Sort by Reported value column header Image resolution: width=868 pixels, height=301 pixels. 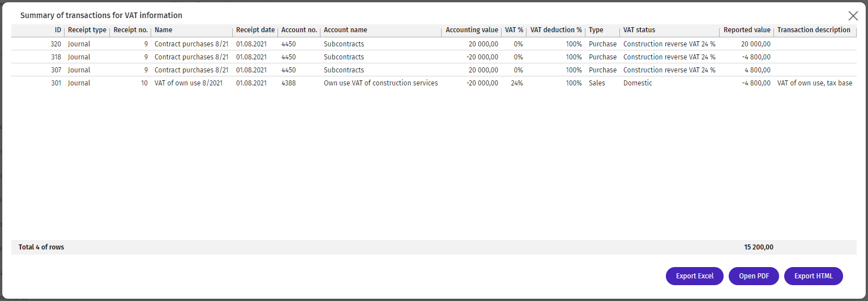(x=746, y=30)
